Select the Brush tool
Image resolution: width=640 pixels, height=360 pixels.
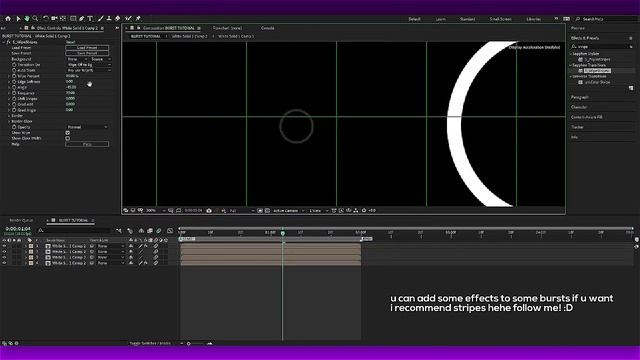click(x=100, y=19)
